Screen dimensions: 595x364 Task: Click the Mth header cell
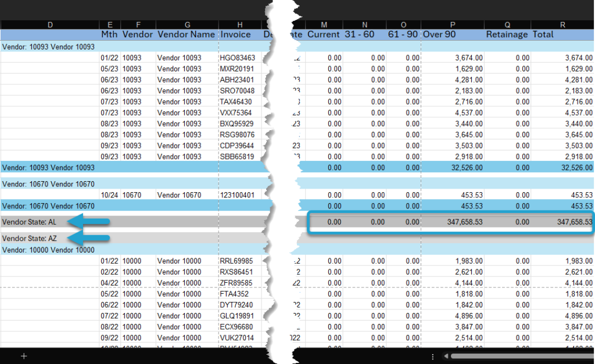[x=110, y=34]
